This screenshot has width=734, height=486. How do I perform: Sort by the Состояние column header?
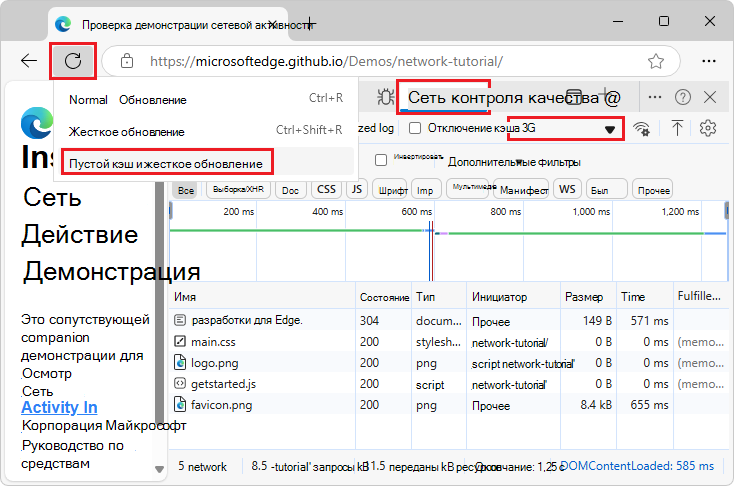tap(384, 297)
